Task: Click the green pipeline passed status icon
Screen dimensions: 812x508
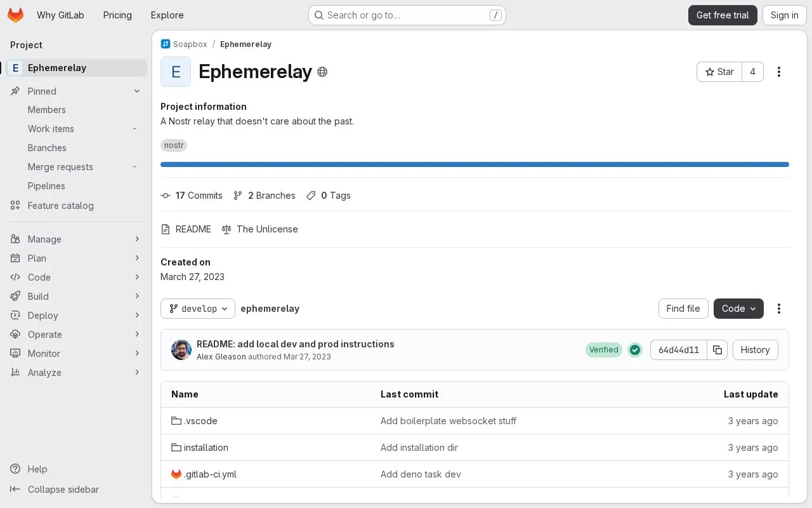Action: click(635, 350)
